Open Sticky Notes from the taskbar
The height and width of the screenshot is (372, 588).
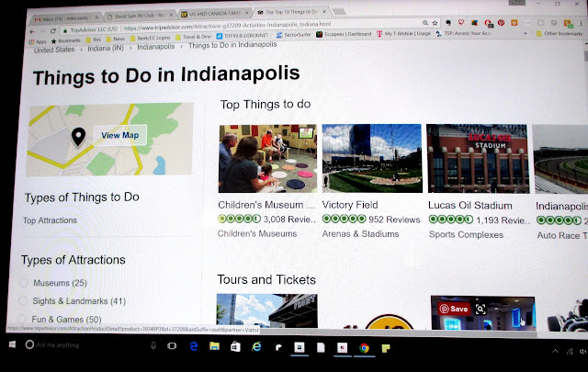click(386, 349)
